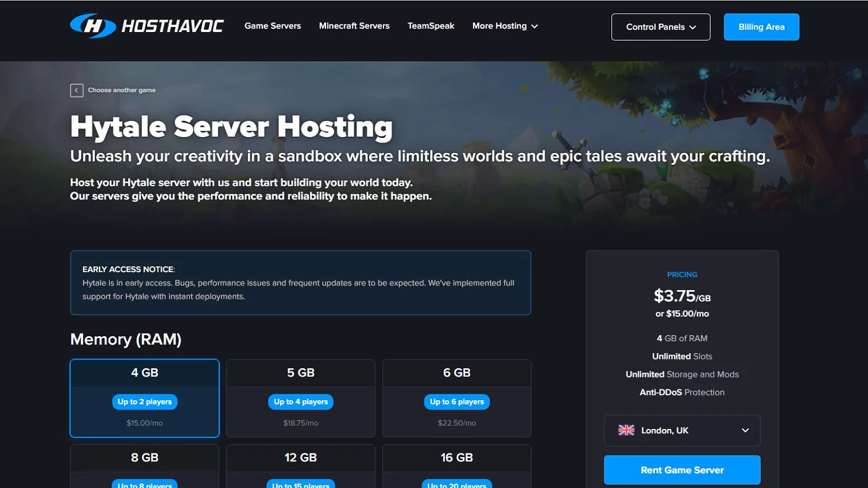This screenshot has height=488, width=868.
Task: Expand the More Hosting dropdown
Action: pos(505,25)
